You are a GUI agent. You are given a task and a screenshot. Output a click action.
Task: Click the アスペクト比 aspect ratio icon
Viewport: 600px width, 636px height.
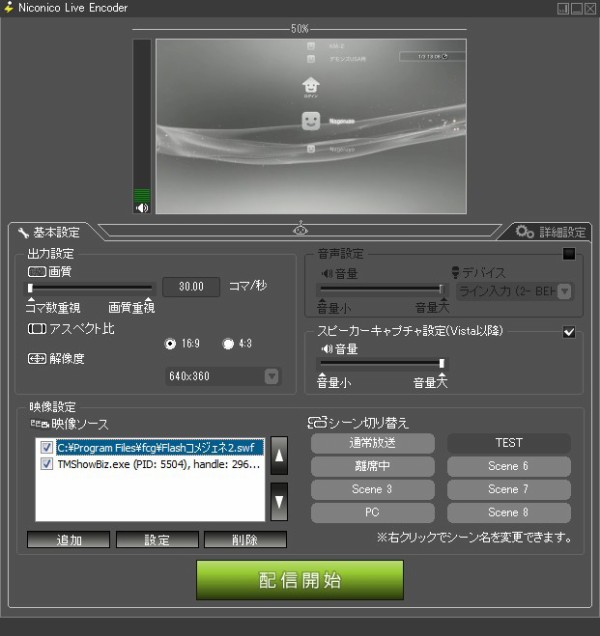point(37,329)
